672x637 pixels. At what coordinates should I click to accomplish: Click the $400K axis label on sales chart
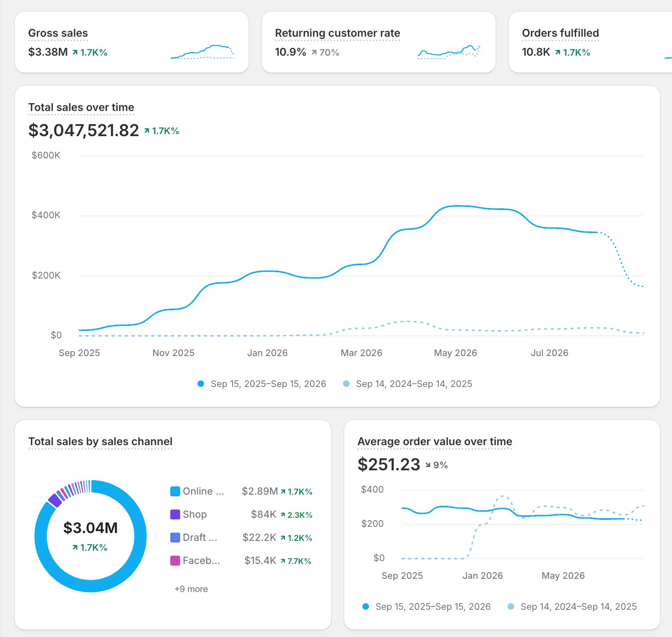tap(46, 215)
